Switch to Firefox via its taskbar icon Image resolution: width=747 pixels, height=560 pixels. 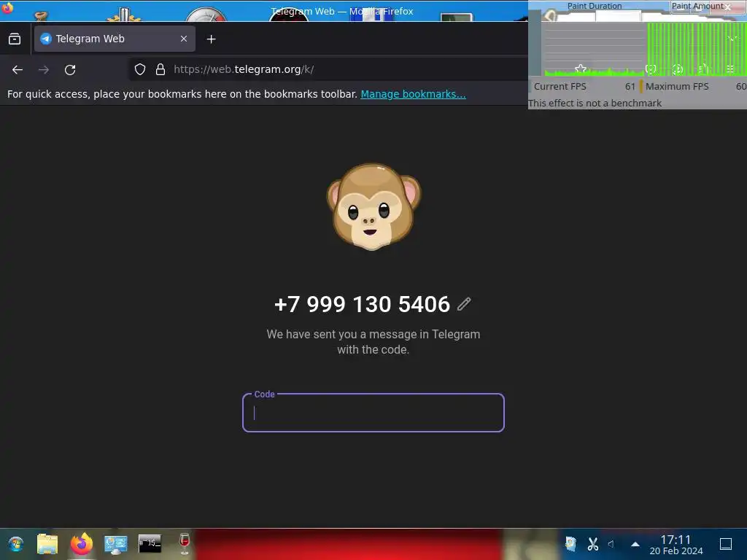pyautogui.click(x=82, y=544)
